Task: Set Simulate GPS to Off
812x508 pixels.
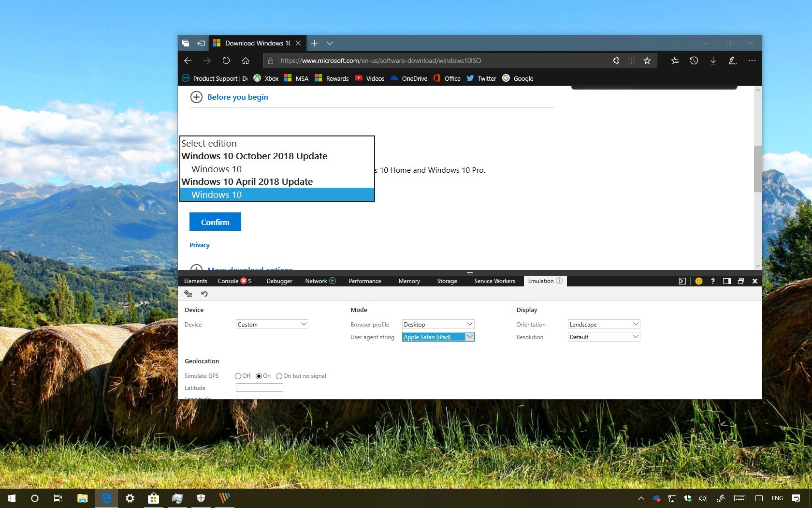Action: [x=238, y=376]
